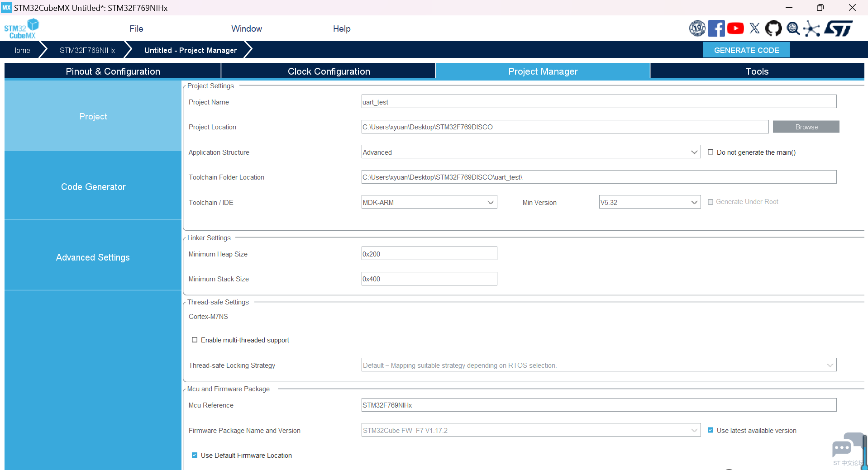
Task: Open the Window menu
Action: pos(247,28)
